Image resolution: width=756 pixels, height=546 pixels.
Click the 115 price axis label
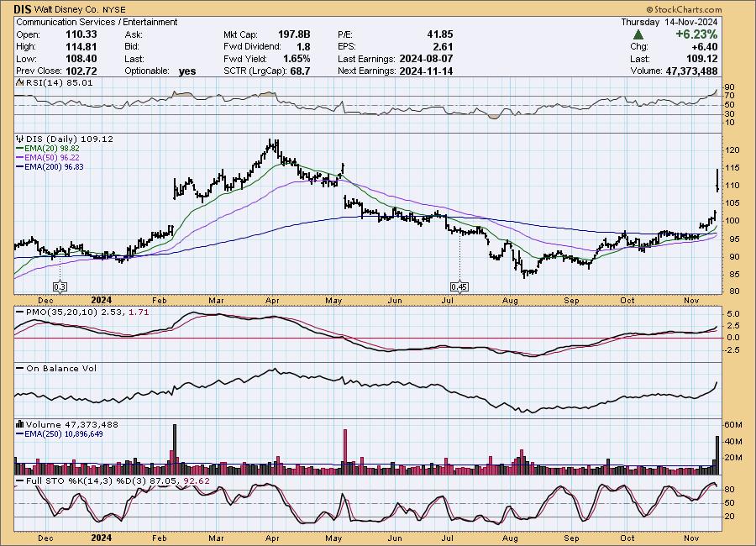pos(732,168)
